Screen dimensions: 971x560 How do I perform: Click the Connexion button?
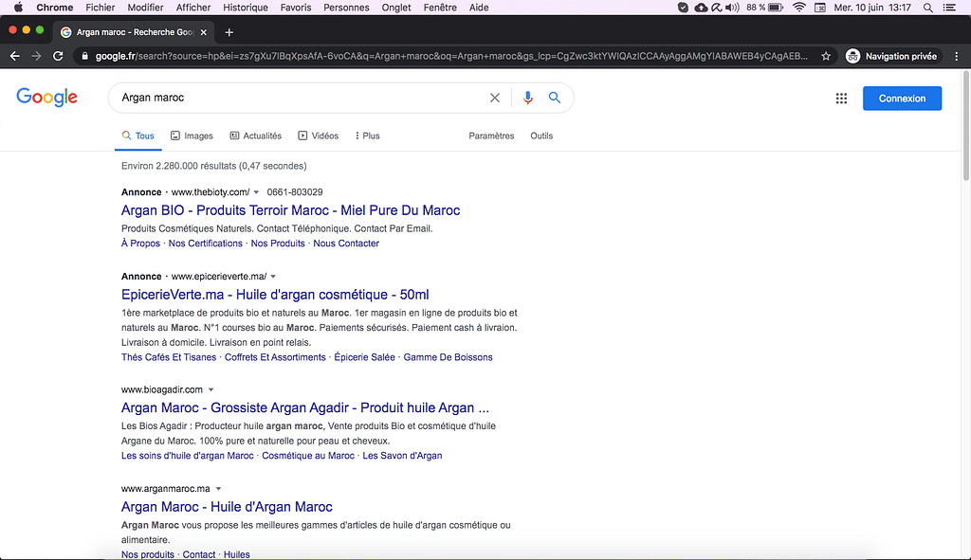pos(902,99)
